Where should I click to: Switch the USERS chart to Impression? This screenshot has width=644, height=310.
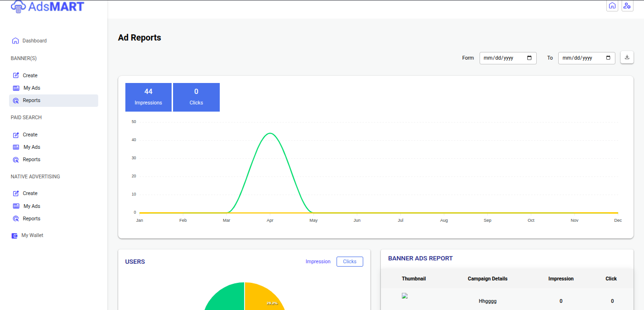point(318,262)
